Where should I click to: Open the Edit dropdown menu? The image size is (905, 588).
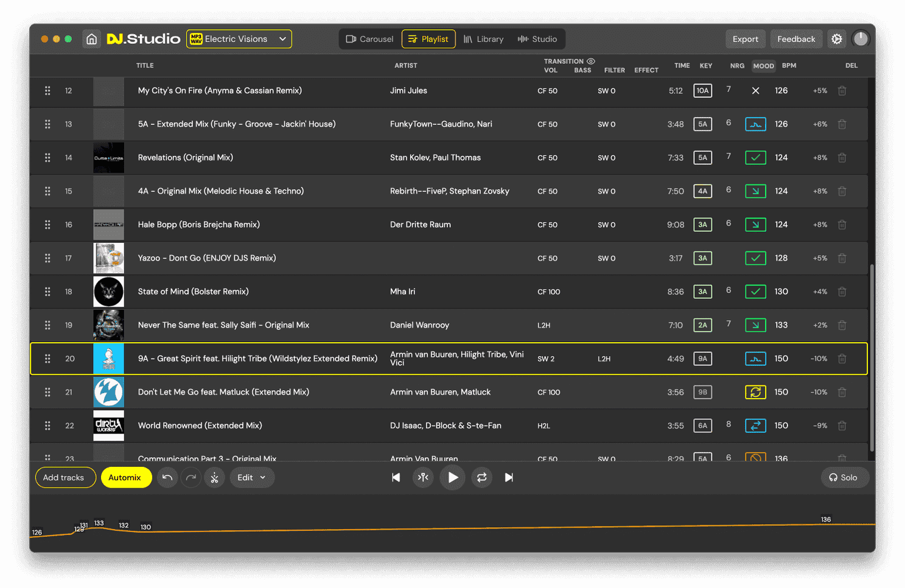251,477
